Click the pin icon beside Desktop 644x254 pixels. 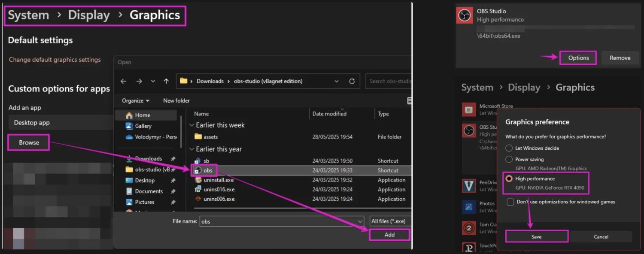tap(173, 181)
